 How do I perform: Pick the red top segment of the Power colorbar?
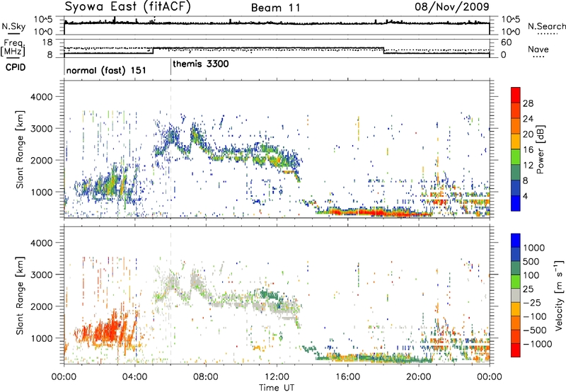click(516, 95)
